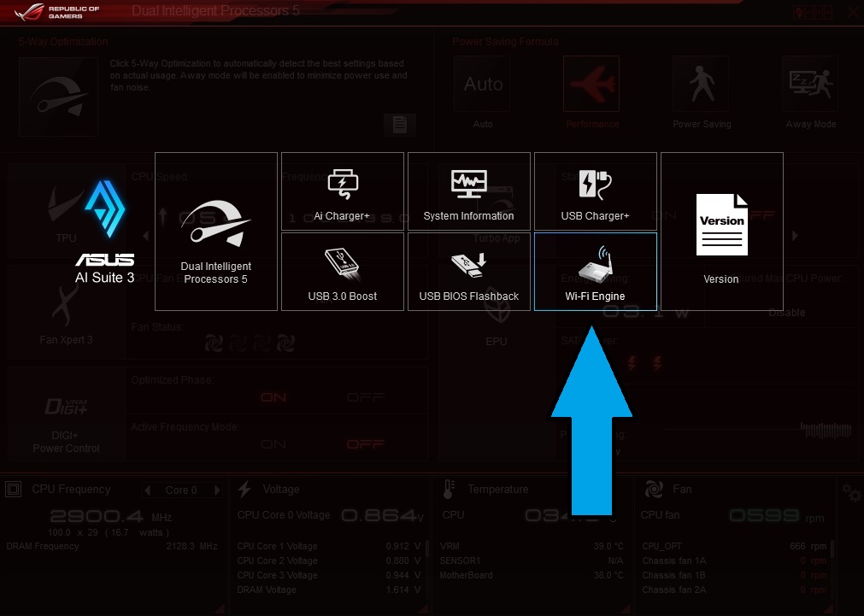
Task: Open monitor settings gear icon
Action: [852, 492]
